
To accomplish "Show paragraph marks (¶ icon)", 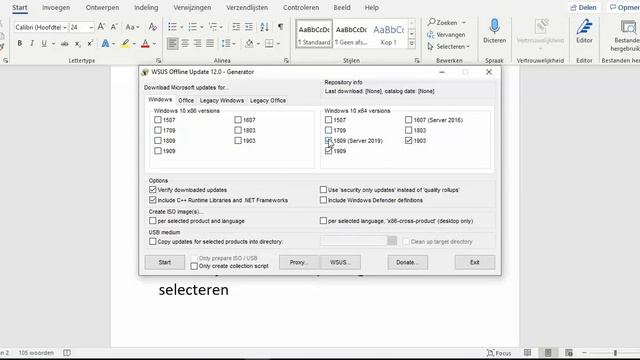I will [280, 27].
